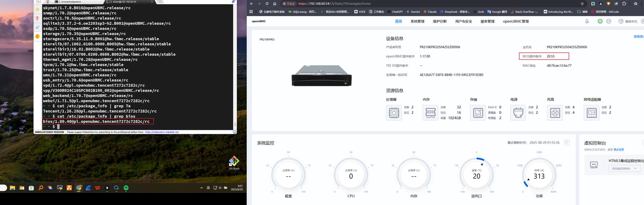
Task: Click the fan (风扇) icon
Action: point(555,113)
